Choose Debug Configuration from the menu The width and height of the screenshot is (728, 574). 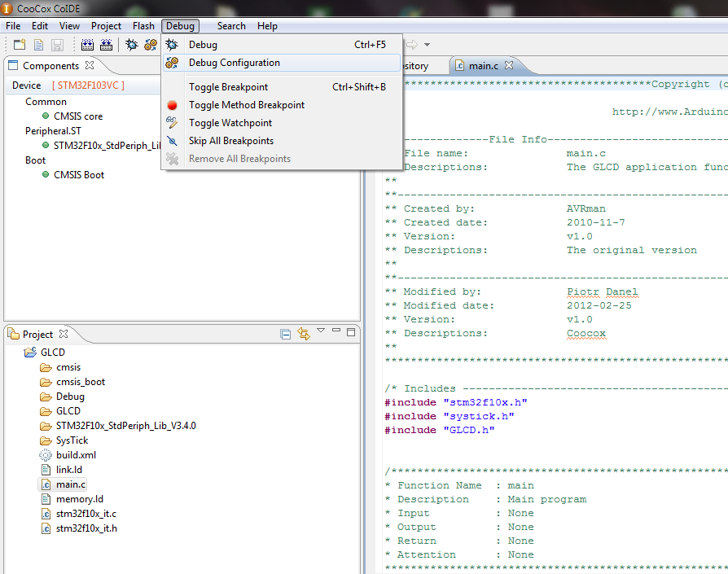pos(282,63)
